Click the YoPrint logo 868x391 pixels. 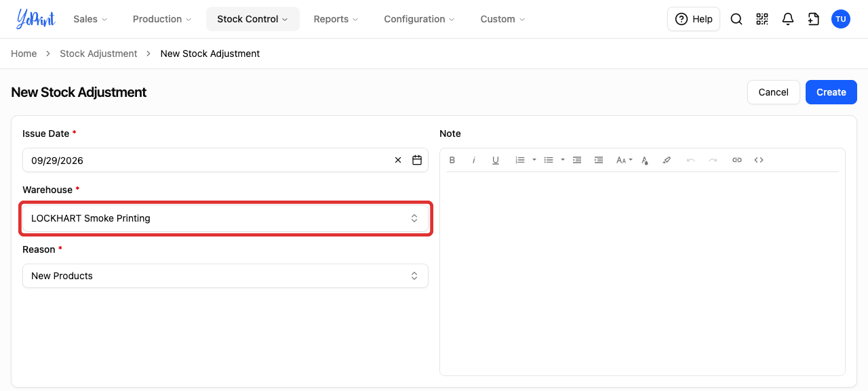[35, 19]
